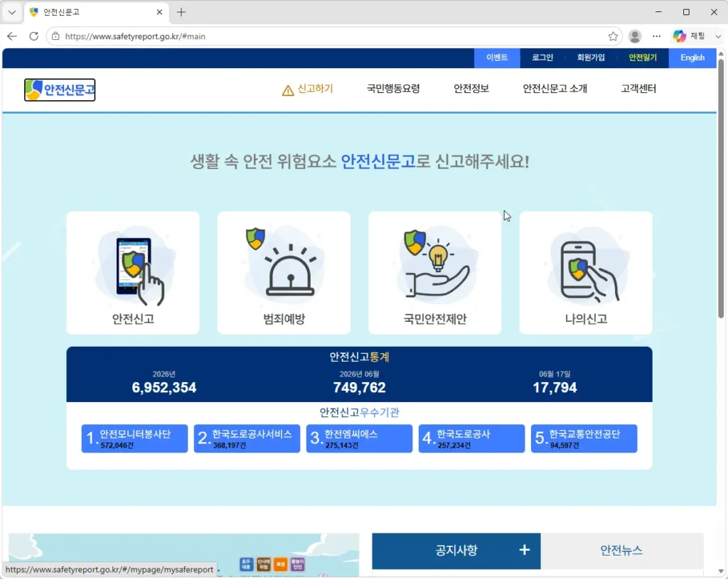The height and width of the screenshot is (579, 728).
Task: Click the banner image at bottom left
Action: click(x=184, y=555)
